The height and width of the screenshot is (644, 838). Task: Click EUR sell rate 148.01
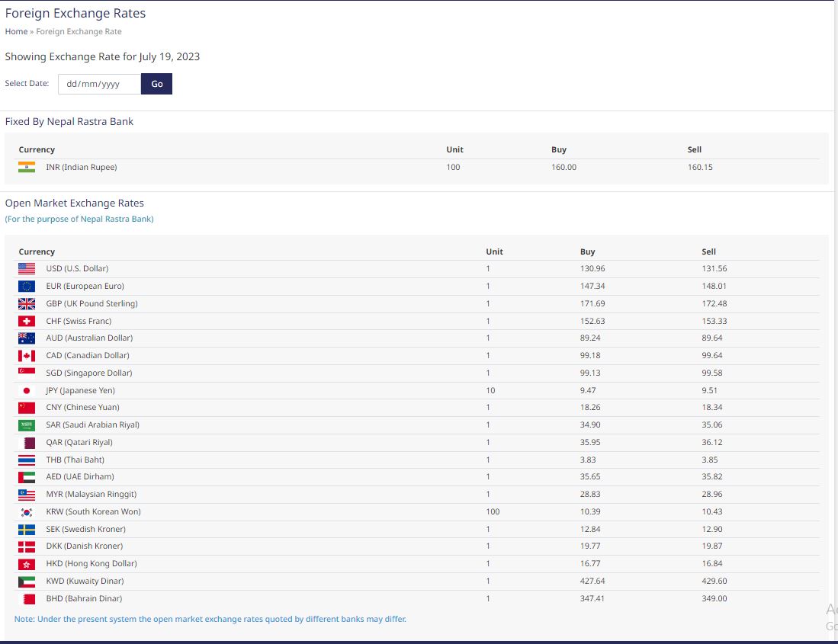tap(714, 287)
